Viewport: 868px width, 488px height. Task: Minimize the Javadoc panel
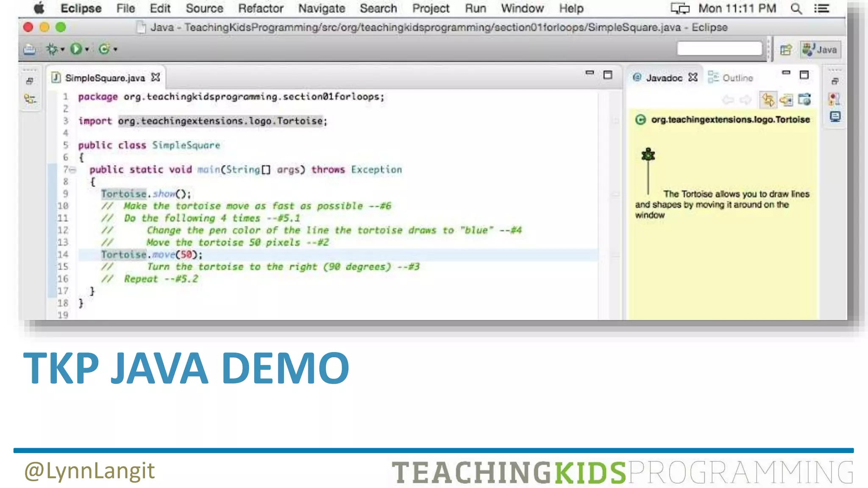tap(786, 73)
